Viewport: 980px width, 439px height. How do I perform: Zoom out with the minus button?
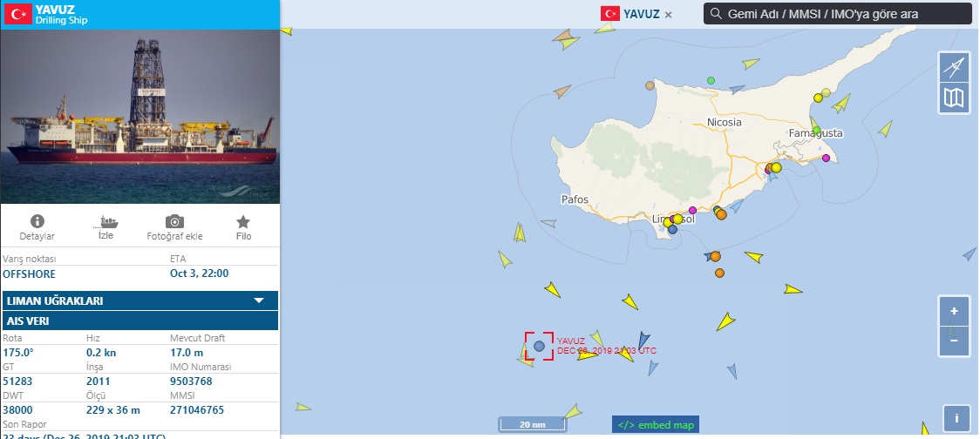(954, 341)
